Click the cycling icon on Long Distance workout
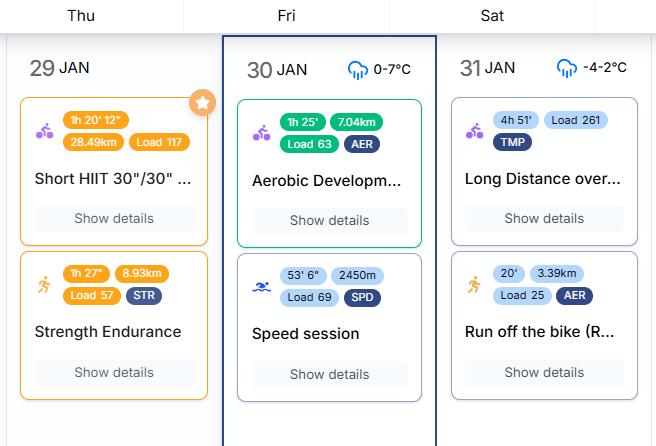This screenshot has width=656, height=446. click(475, 131)
